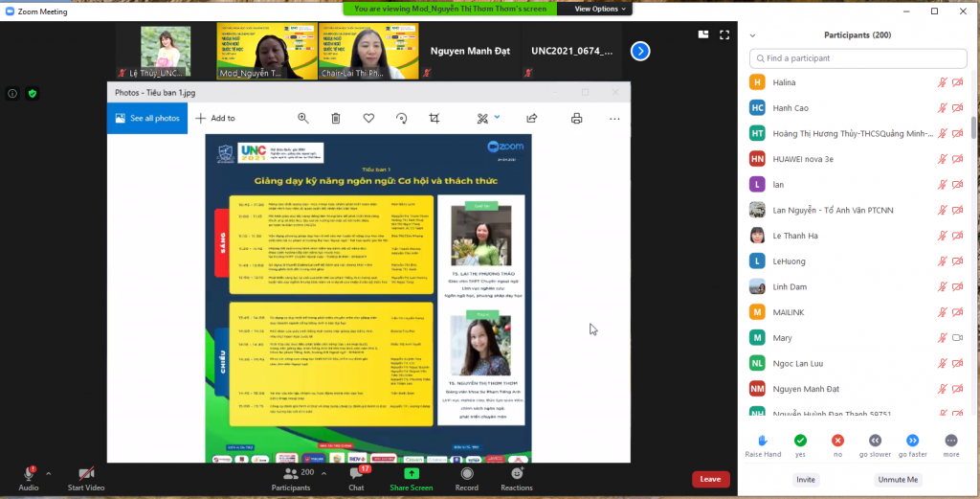Click the delete trash icon in Photos
980x499 pixels.
pos(336,118)
